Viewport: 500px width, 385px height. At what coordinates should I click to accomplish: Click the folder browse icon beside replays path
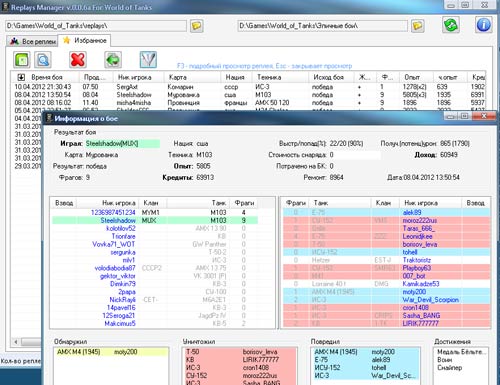pyautogui.click(x=197, y=26)
